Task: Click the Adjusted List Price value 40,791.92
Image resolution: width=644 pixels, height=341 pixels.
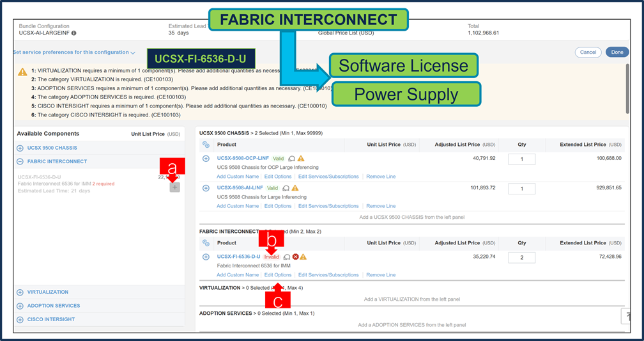Action: point(484,158)
